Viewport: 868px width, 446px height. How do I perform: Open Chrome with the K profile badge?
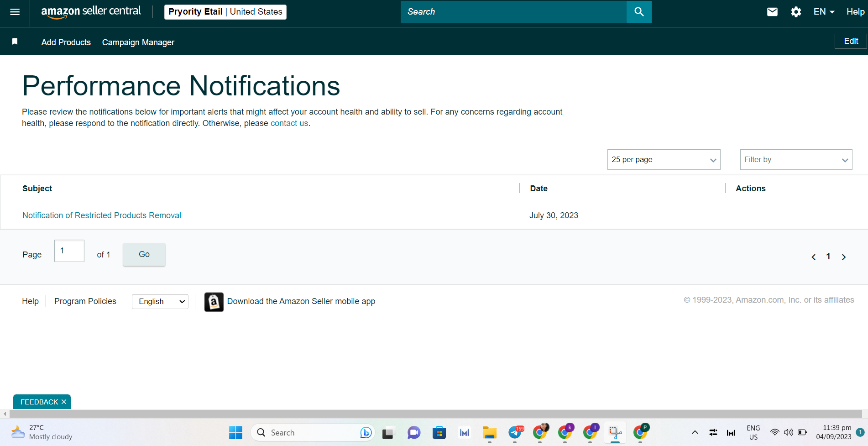pos(565,431)
